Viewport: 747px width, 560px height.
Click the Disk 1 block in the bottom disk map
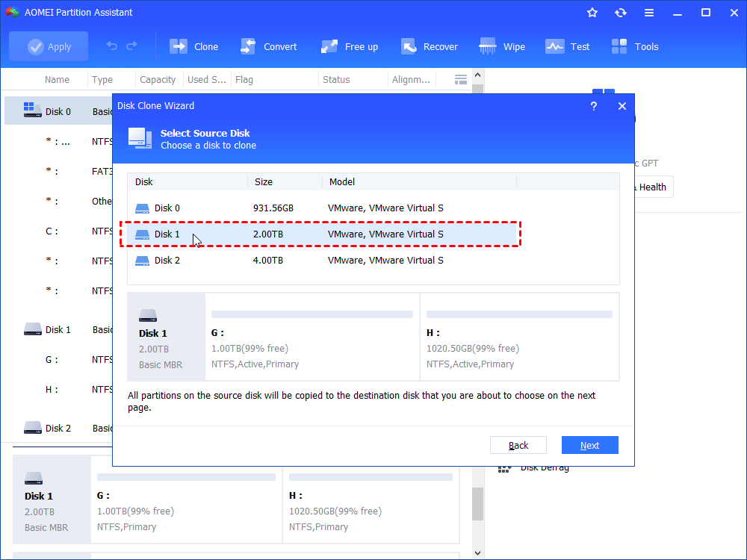pos(52,499)
